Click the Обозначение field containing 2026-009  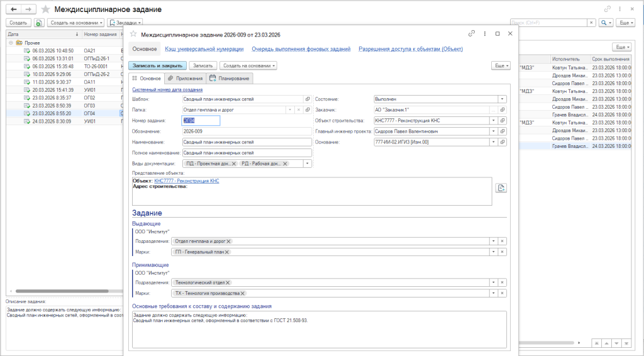247,131
